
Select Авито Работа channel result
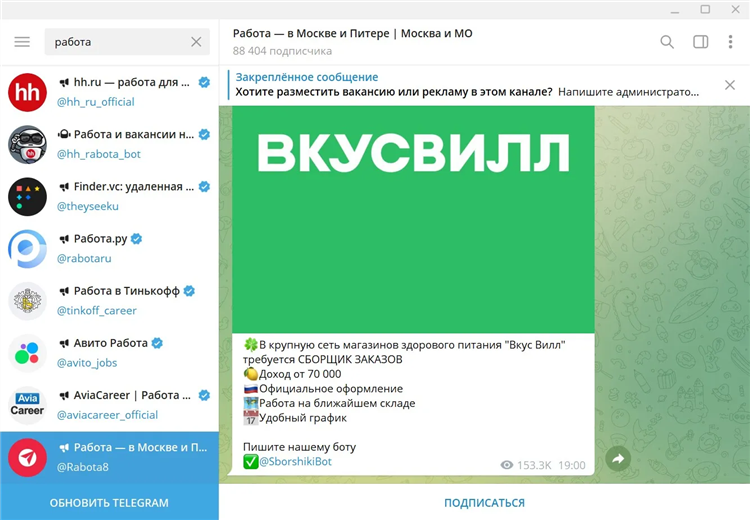[x=110, y=353]
